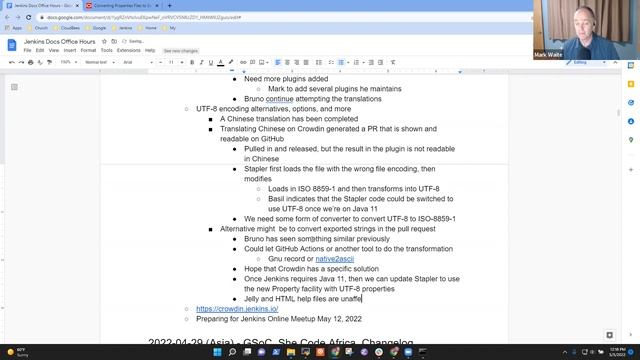Image resolution: width=640 pixels, height=360 pixels.
Task: Expand numbered list style options
Action: (x=363, y=62)
